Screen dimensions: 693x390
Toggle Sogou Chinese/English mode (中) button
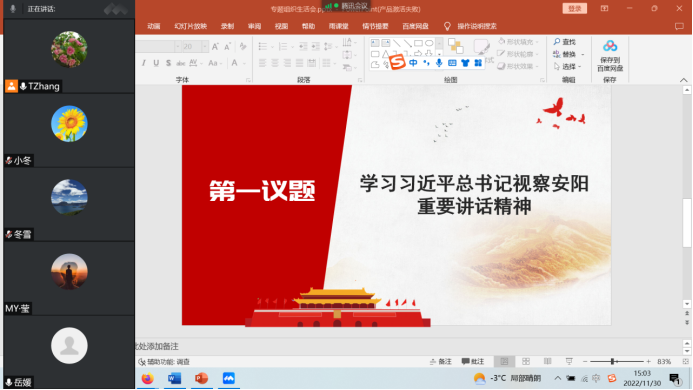(413, 63)
